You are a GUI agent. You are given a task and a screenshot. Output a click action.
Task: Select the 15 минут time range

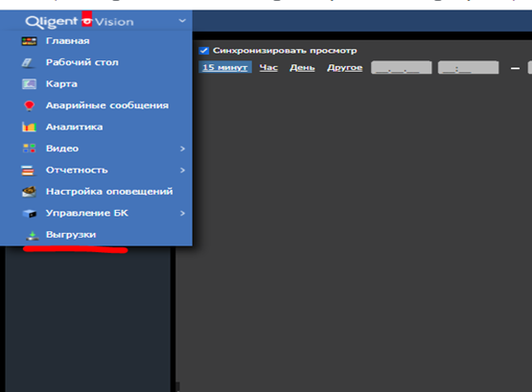click(225, 67)
